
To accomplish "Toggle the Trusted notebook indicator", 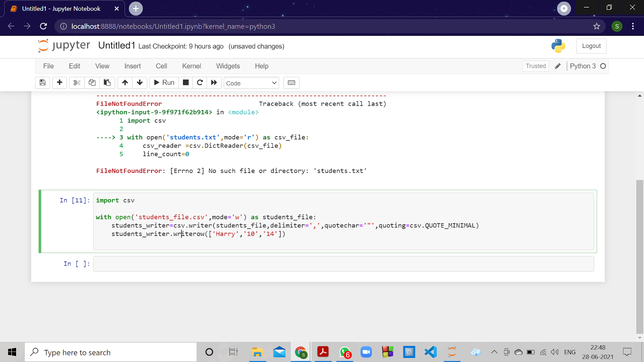I will [535, 66].
